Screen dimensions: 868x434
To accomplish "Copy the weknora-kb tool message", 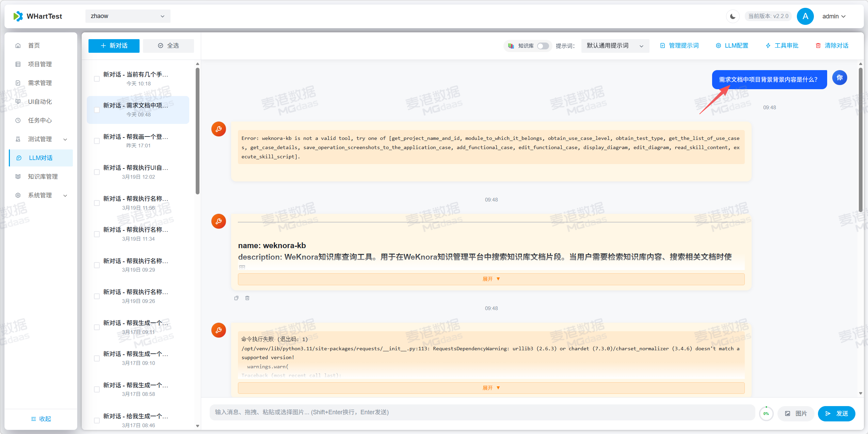I will click(236, 298).
